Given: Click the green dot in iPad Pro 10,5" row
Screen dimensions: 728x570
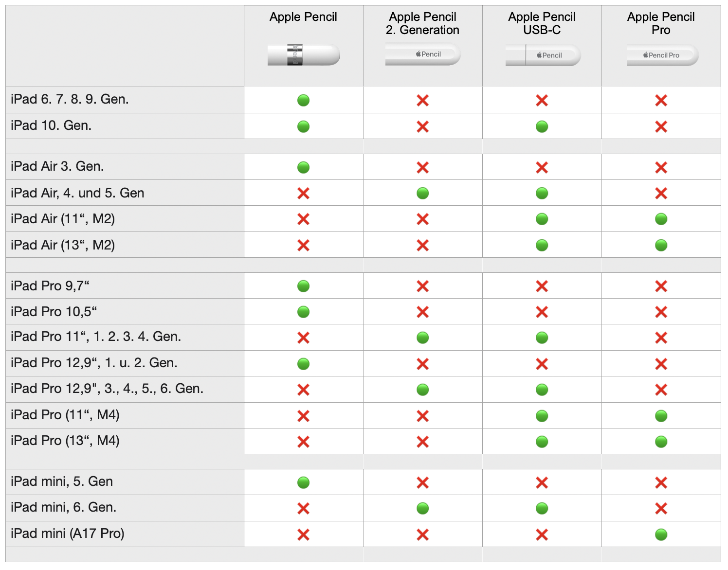Looking at the screenshot, I should 303,312.
